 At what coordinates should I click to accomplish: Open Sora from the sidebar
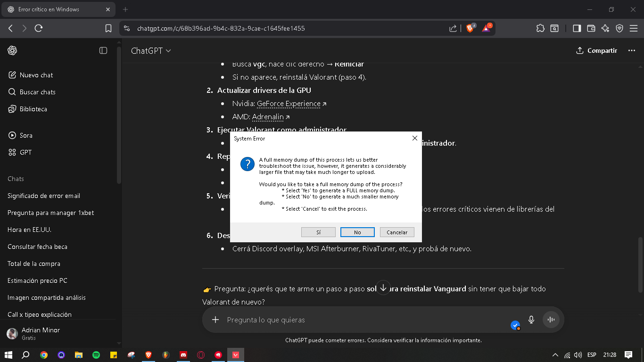pyautogui.click(x=21, y=135)
